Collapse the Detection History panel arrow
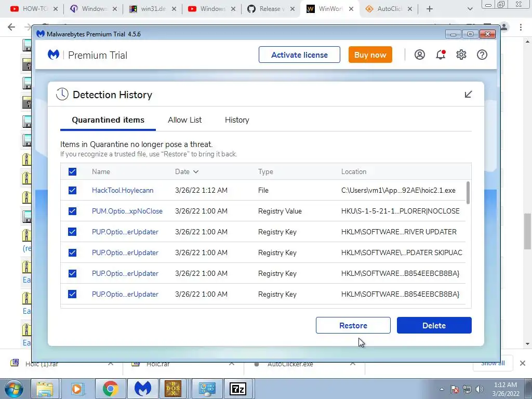 (x=468, y=95)
